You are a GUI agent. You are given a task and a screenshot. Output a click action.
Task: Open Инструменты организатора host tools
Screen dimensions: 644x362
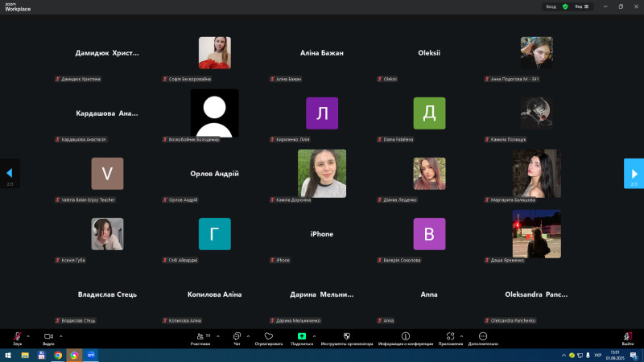346,337
